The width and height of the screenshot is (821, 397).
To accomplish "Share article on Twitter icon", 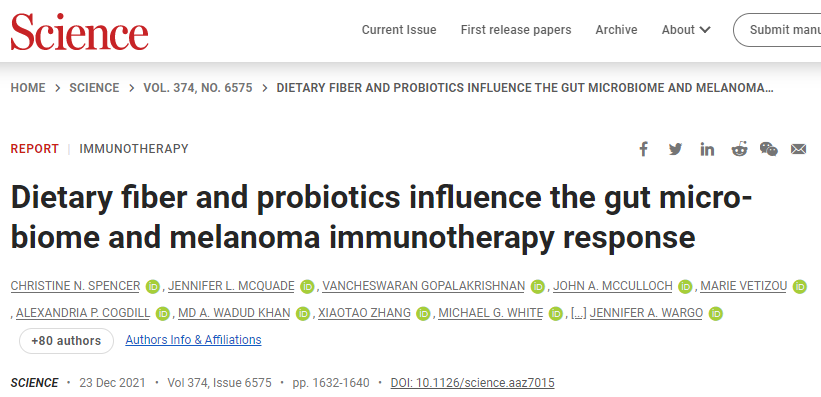I will click(x=675, y=149).
